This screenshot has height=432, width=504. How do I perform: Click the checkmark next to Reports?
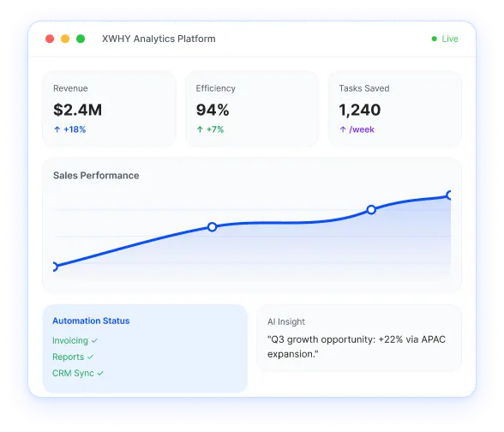90,357
